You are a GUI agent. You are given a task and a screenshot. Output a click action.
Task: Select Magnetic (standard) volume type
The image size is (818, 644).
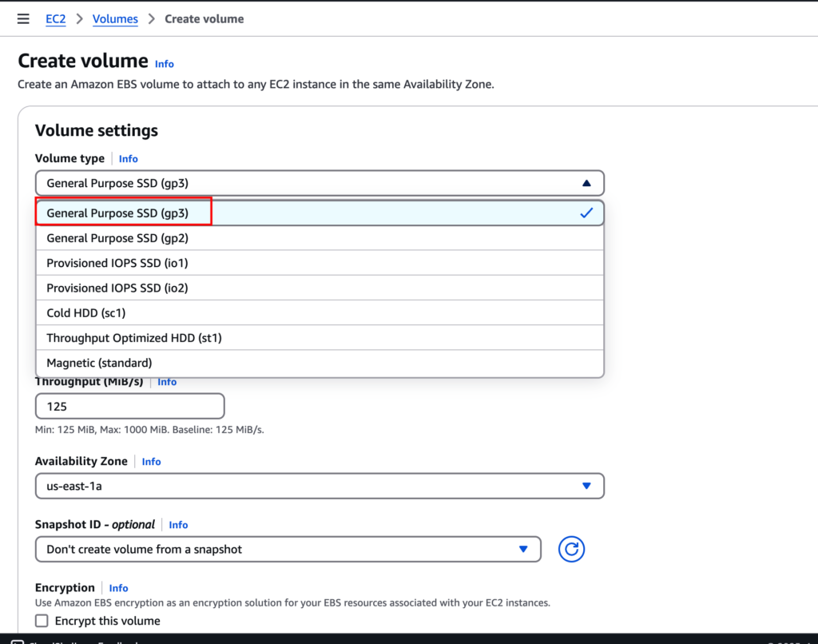pos(320,364)
